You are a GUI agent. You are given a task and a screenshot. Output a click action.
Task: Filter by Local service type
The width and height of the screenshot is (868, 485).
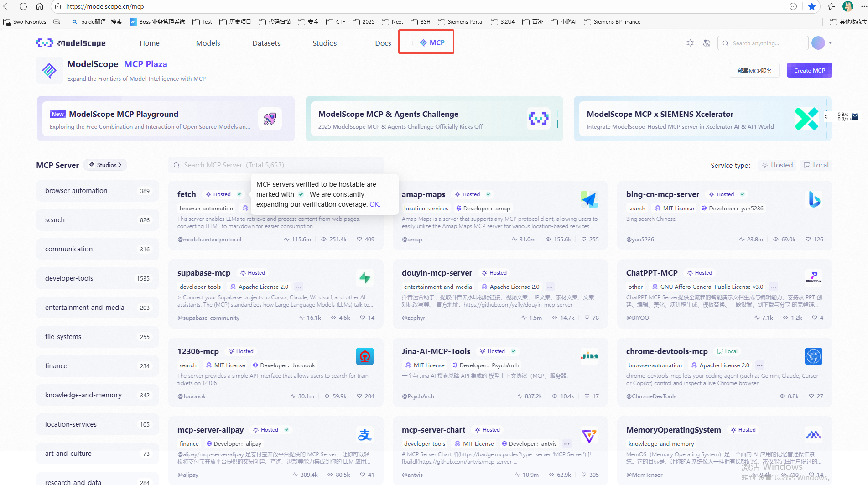[816, 165]
